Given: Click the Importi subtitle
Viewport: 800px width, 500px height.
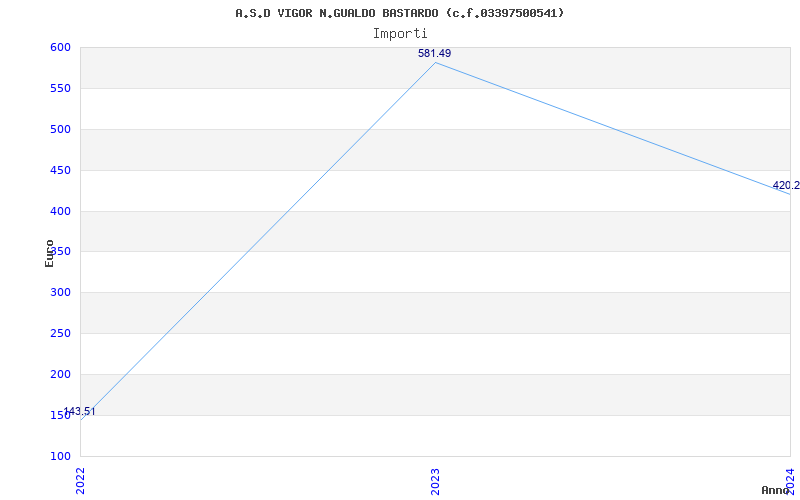Looking at the screenshot, I should (400, 34).
